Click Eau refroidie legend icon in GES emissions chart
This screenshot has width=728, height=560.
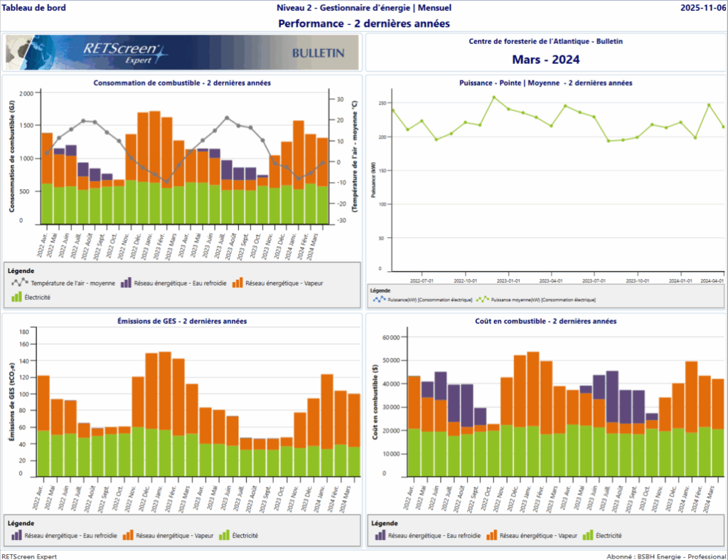point(16,535)
